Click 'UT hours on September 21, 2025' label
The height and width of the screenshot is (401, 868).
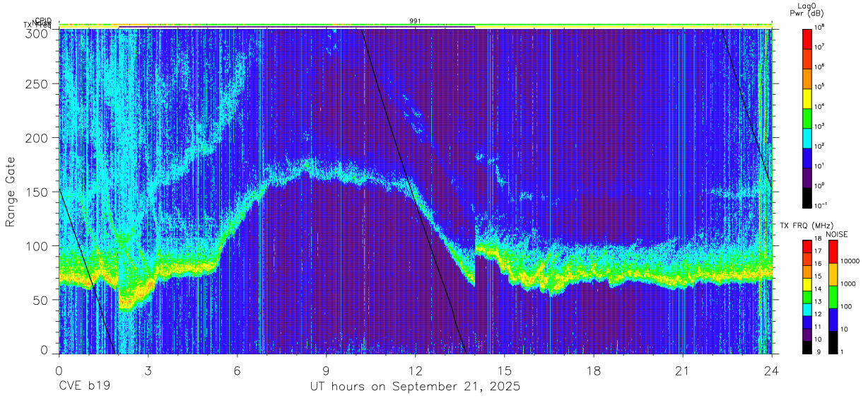coord(415,387)
